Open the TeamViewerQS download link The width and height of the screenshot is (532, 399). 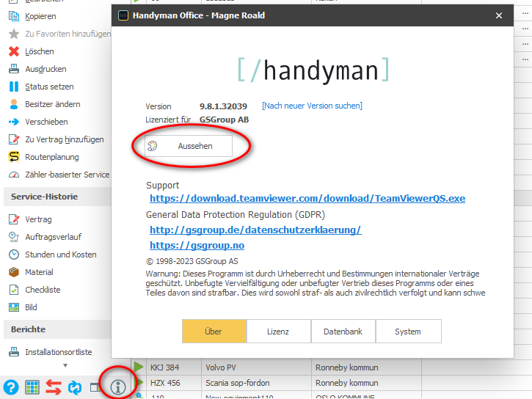(307, 198)
